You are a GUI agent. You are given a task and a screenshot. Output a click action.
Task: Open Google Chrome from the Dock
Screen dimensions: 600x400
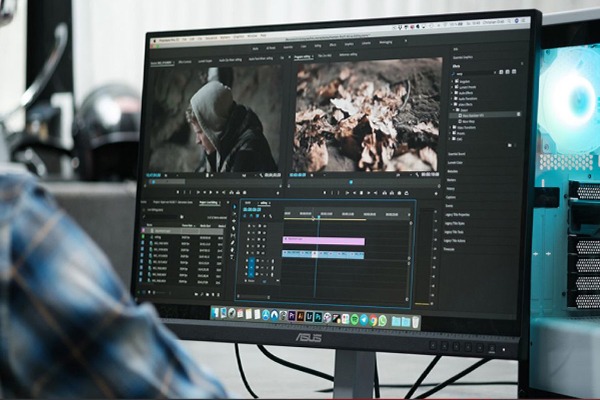point(373,321)
